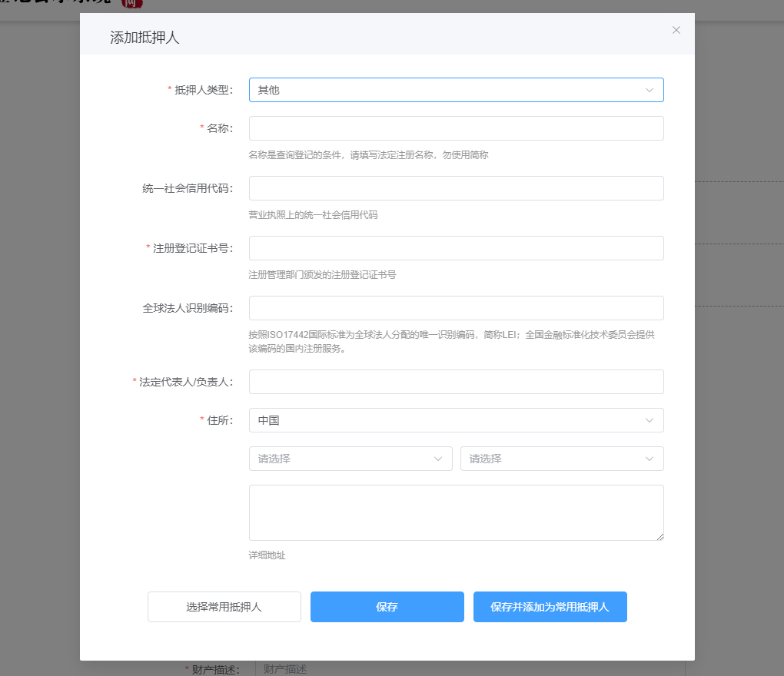Open the second 请选择 city dropdown
784x676 pixels.
tap(562, 459)
